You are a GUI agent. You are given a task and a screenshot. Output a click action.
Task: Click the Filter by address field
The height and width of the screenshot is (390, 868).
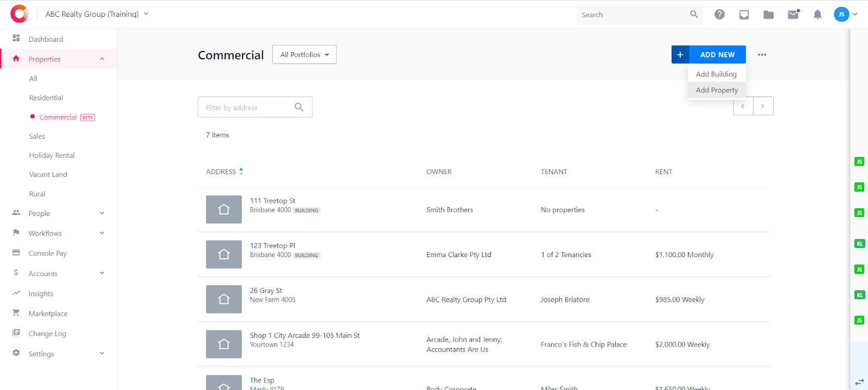[255, 107]
